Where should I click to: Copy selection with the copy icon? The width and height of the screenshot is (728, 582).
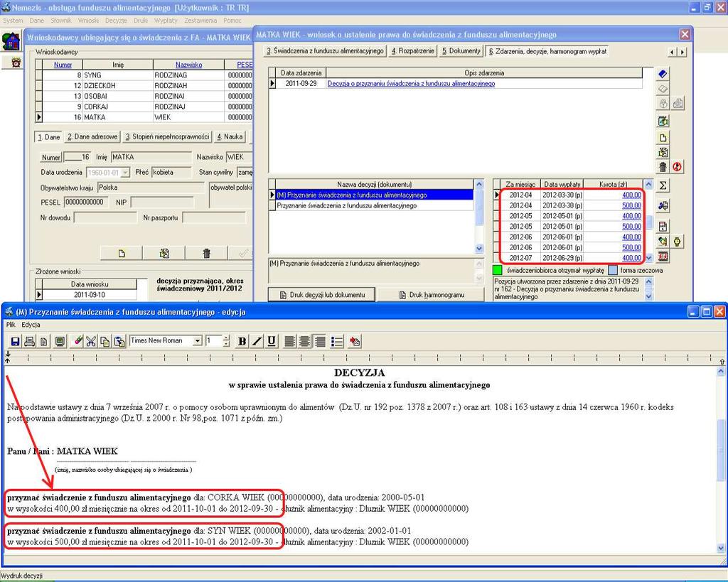coord(105,342)
